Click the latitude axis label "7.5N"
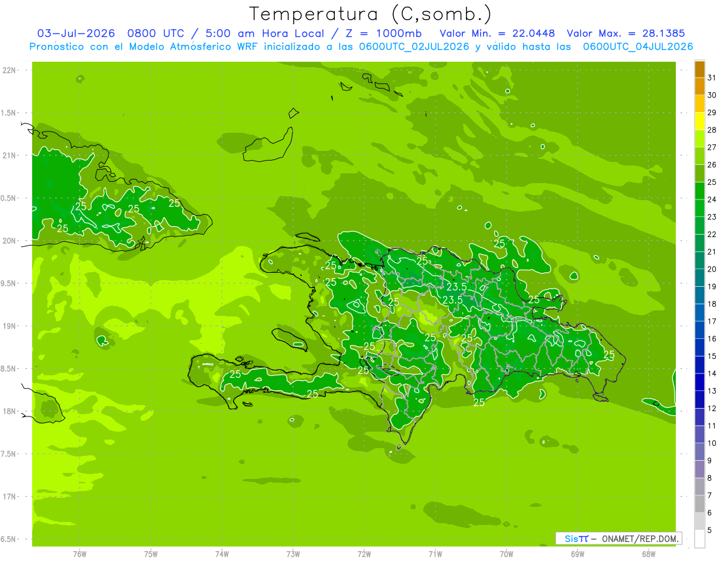The image size is (728, 562). pos(8,454)
